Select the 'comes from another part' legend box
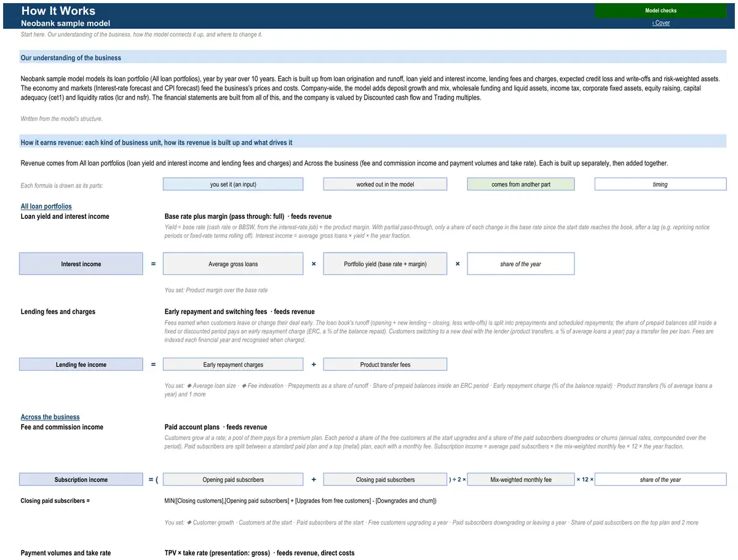738x560 pixels. (521, 184)
